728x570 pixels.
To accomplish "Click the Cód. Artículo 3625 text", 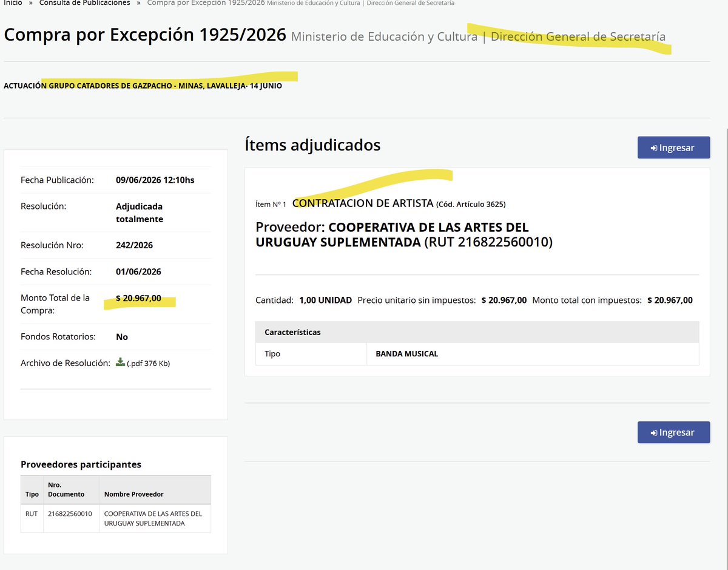I will (x=471, y=205).
